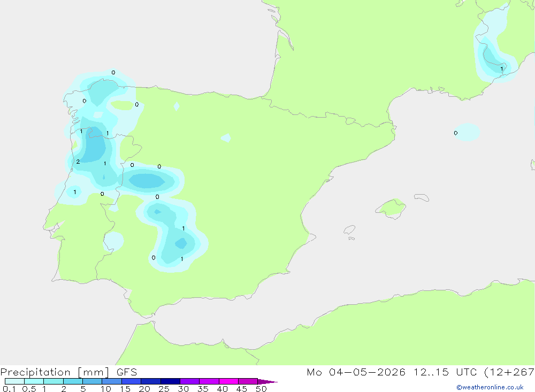
Task: Click the 0.5–1 mm legend color swatch
Action: [34, 381]
